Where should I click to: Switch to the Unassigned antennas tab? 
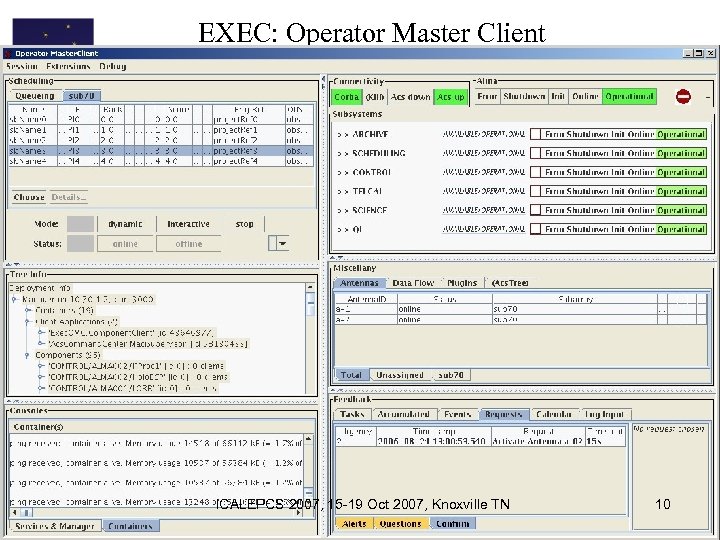pyautogui.click(x=399, y=375)
